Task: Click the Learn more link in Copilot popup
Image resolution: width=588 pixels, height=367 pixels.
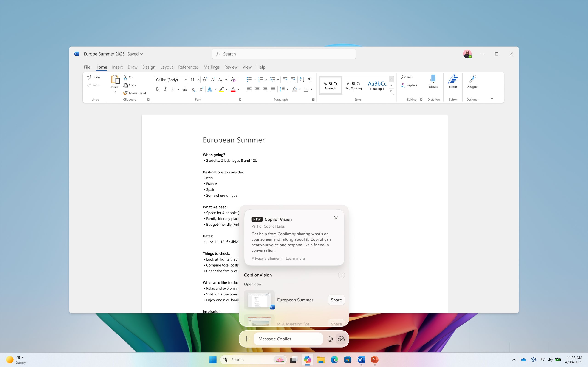Action: pyautogui.click(x=295, y=258)
